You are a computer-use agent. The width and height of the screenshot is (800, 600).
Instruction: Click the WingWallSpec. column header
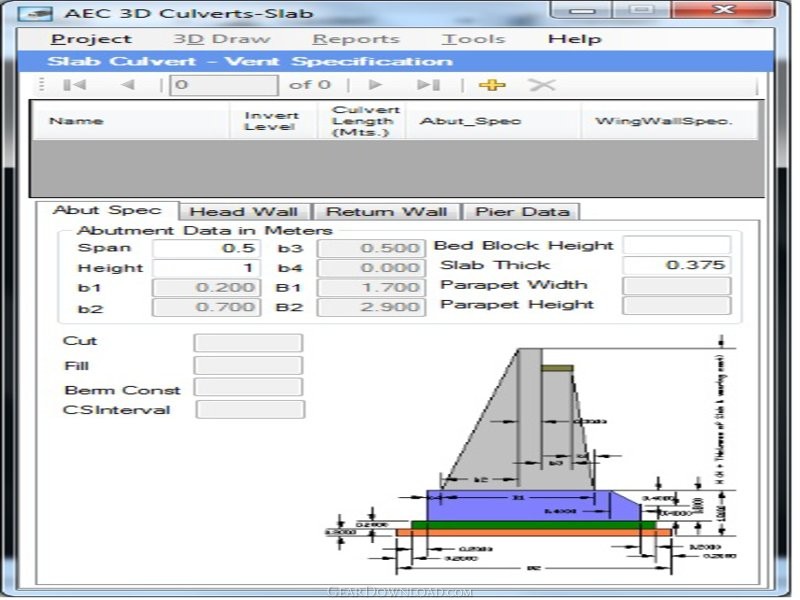pos(669,121)
